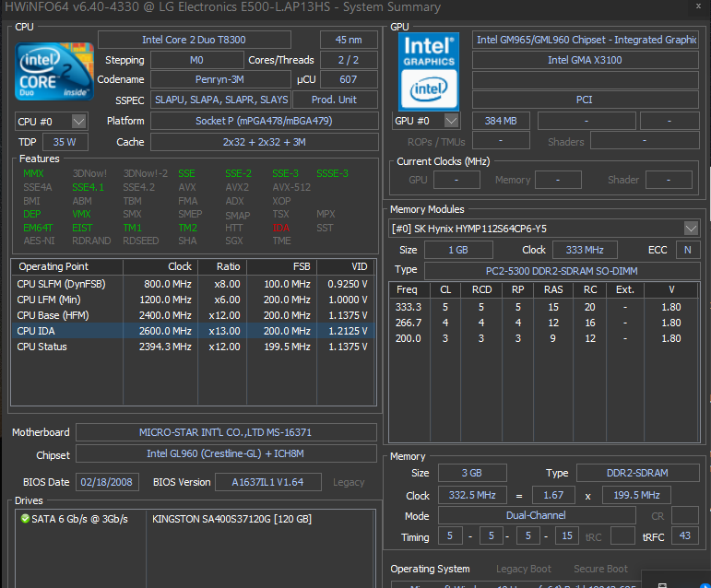Image resolution: width=711 pixels, height=588 pixels.
Task: Select the 333.3 frequency timing row
Action: (x=544, y=307)
